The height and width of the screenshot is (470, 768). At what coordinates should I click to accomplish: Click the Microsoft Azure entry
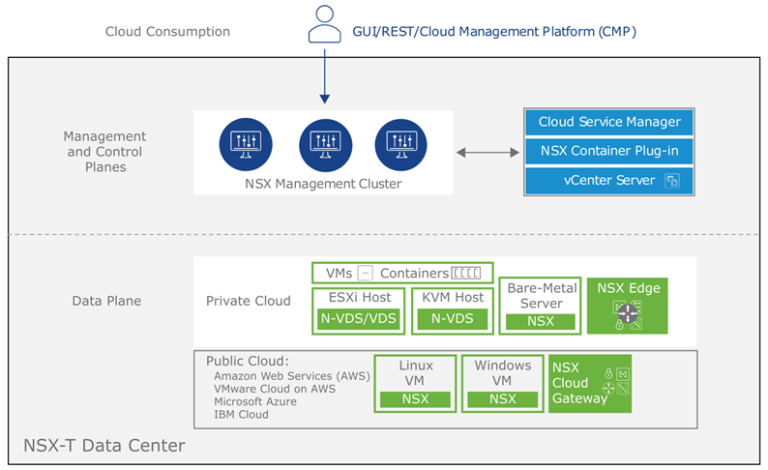(255, 401)
